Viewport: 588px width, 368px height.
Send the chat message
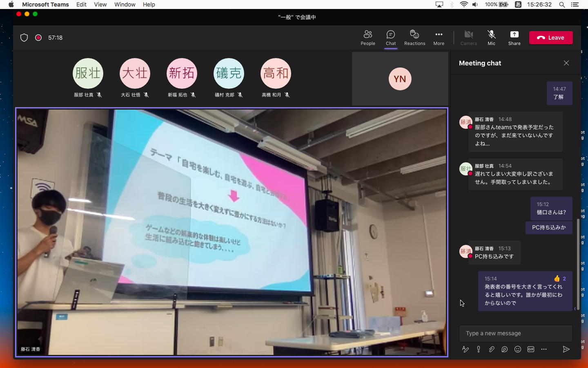(x=566, y=349)
